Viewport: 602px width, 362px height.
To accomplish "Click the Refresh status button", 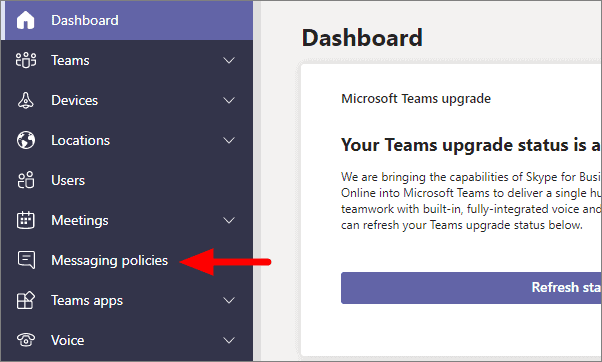I will tap(471, 288).
